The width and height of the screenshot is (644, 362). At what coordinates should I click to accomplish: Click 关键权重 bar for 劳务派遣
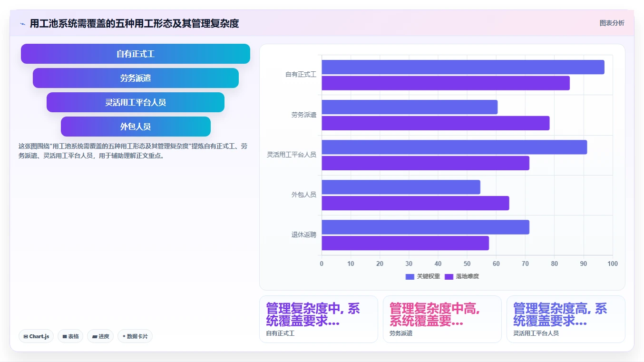click(410, 107)
